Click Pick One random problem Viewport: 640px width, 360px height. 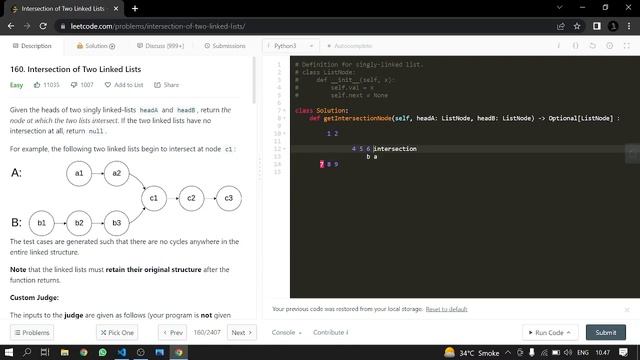tap(117, 332)
